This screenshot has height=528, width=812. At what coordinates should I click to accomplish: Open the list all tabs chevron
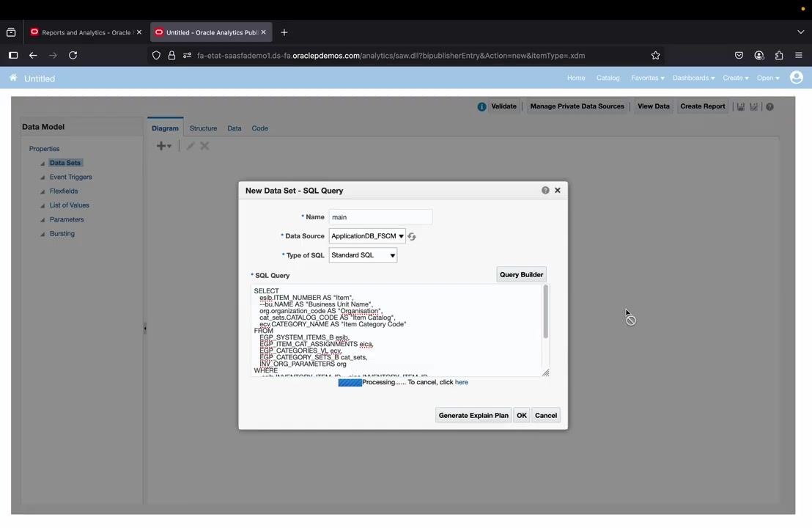coord(800,32)
